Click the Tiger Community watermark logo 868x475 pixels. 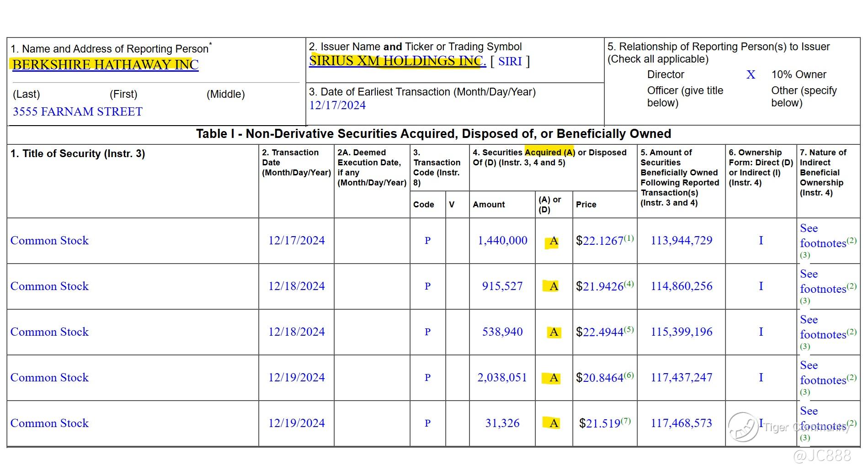743,427
